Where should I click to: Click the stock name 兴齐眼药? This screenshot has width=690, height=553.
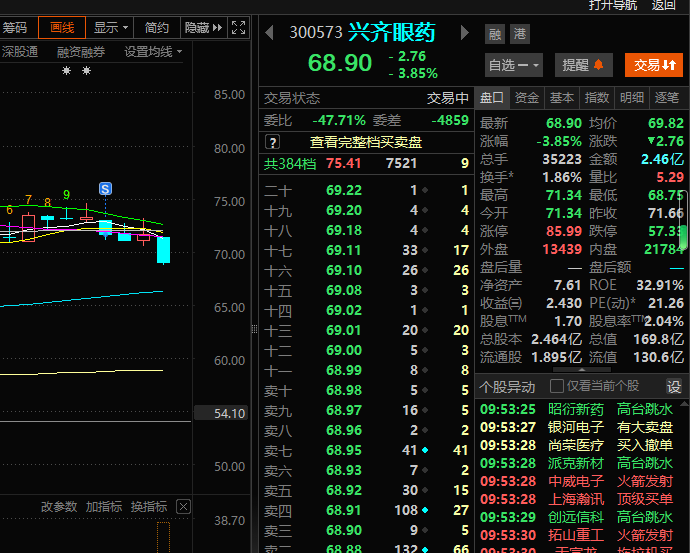[392, 33]
